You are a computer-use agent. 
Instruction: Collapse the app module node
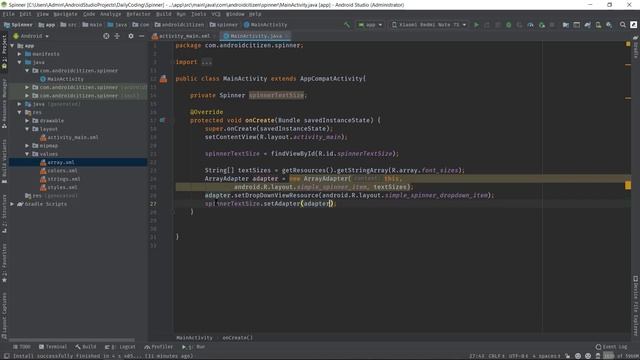12,46
